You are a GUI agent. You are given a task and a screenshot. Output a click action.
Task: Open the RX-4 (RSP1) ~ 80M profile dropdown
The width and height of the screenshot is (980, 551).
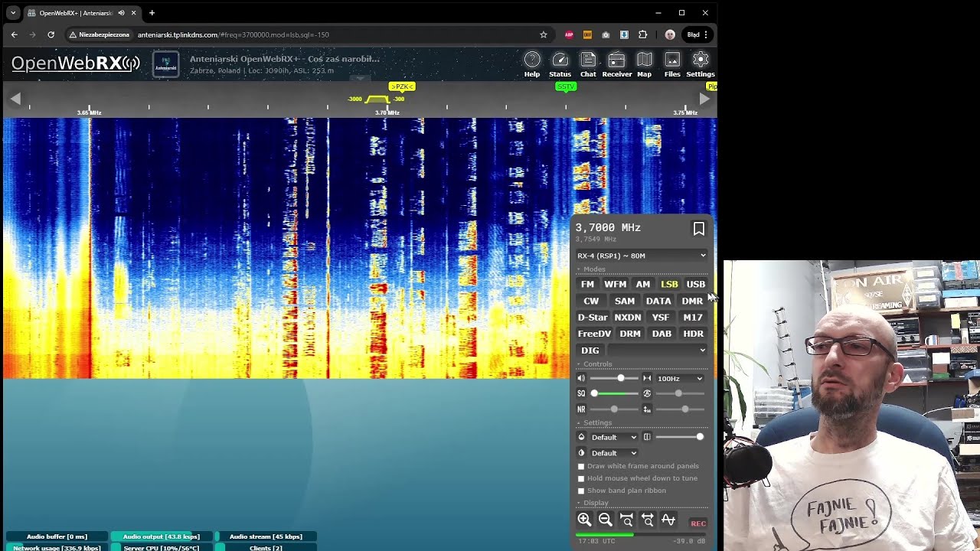tap(642, 256)
